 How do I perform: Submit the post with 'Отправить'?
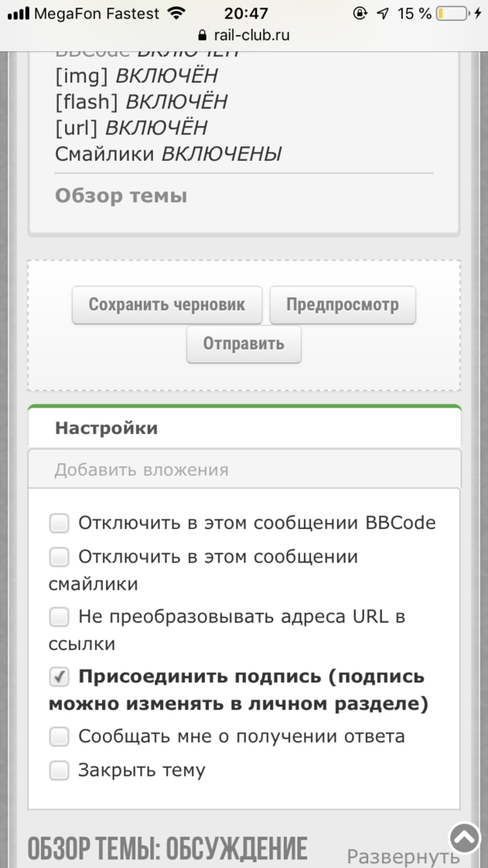tap(244, 344)
